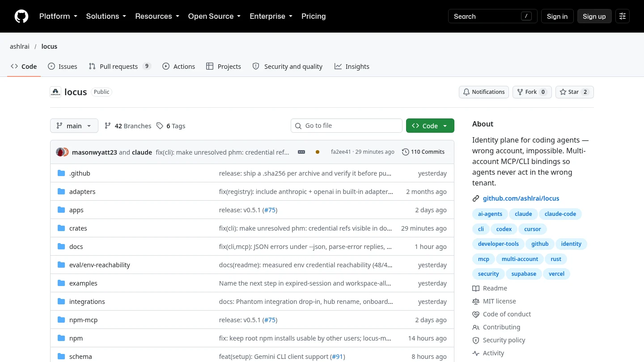The image size is (644, 362).
Task: Click the MIT license scale icon
Action: tap(476, 301)
